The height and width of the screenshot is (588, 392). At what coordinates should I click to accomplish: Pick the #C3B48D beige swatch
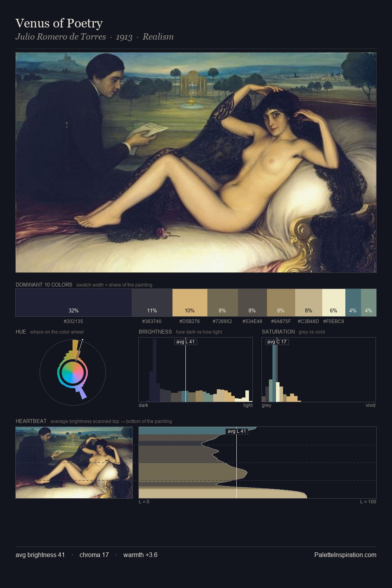(309, 303)
